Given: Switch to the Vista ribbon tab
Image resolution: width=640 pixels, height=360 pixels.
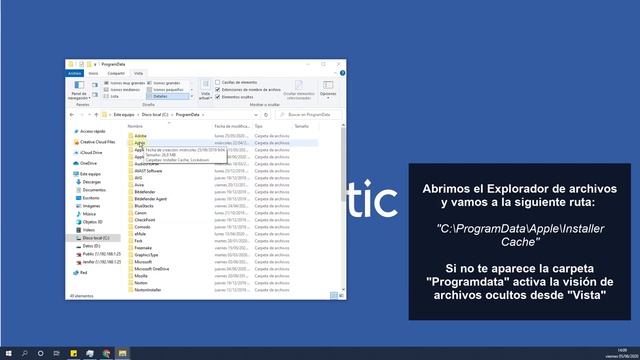Looking at the screenshot, I should 138,73.
